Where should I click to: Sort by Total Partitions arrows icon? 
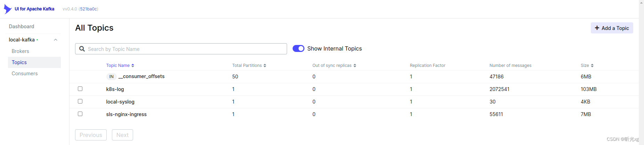265,66
